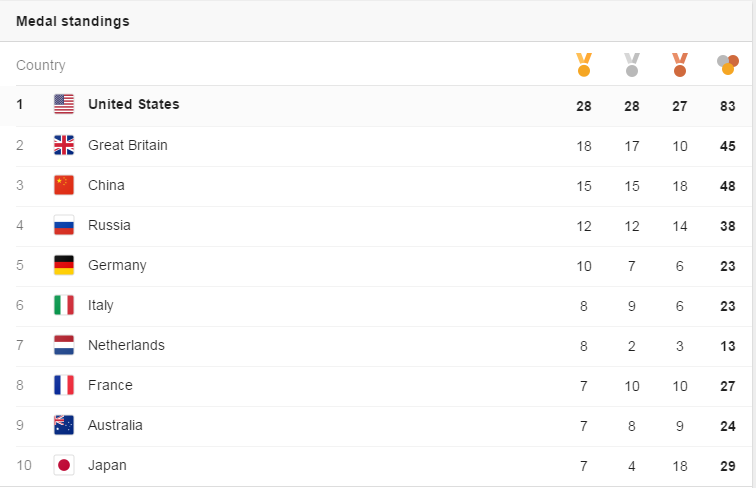Click United States total of 83
756x488 pixels.
click(x=728, y=106)
